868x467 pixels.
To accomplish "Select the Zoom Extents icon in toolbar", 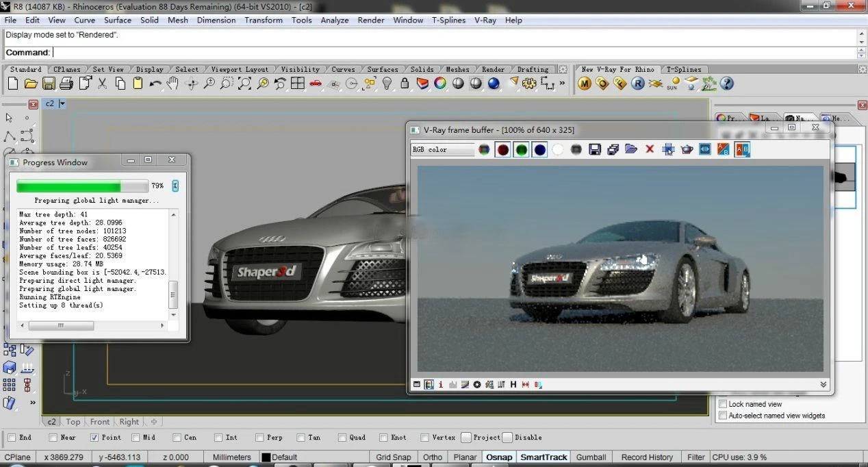I will tap(244, 84).
